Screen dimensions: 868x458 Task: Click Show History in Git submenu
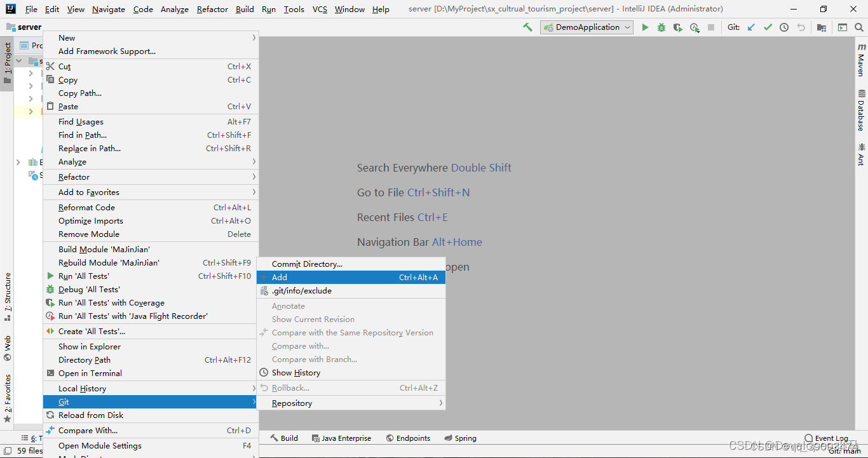(x=351, y=373)
